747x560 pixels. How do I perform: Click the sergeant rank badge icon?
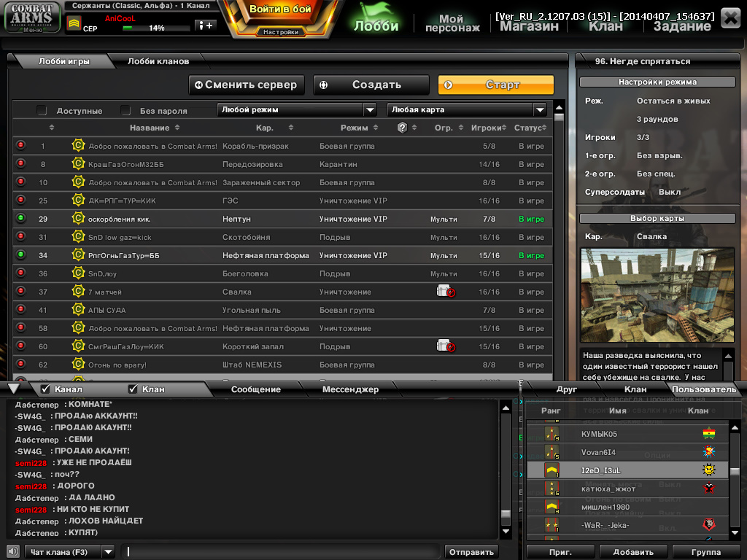point(74,23)
